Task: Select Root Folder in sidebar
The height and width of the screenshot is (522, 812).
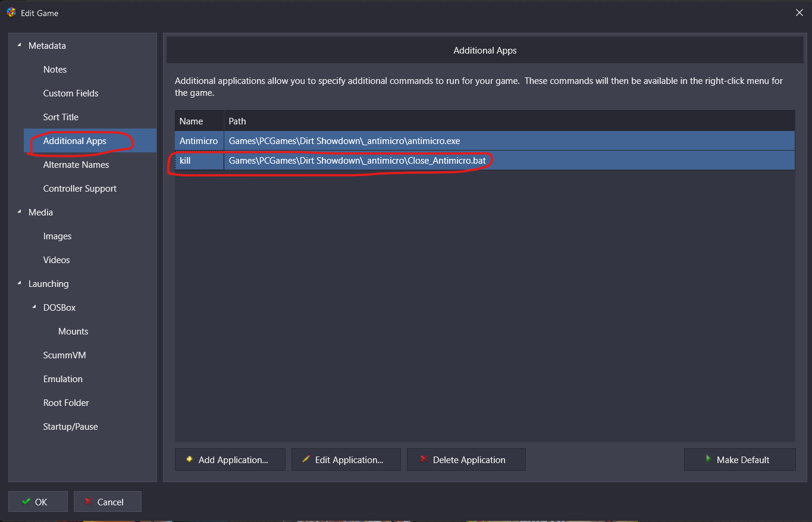Action: pyautogui.click(x=66, y=403)
